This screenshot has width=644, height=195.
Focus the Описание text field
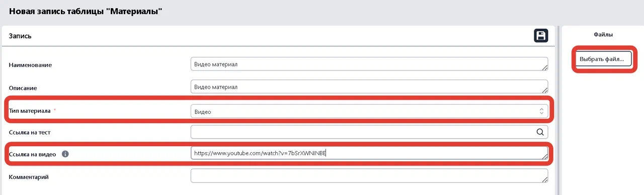369,87
